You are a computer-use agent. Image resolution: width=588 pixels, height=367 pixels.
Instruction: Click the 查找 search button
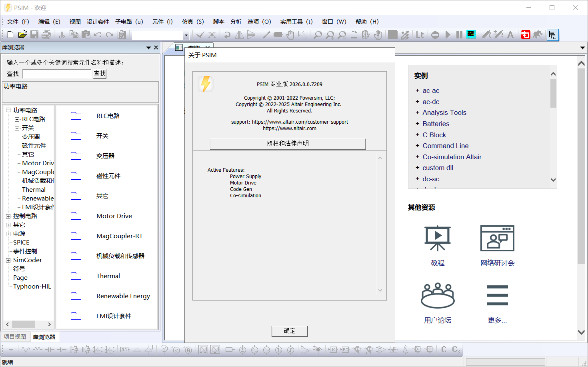(x=100, y=74)
